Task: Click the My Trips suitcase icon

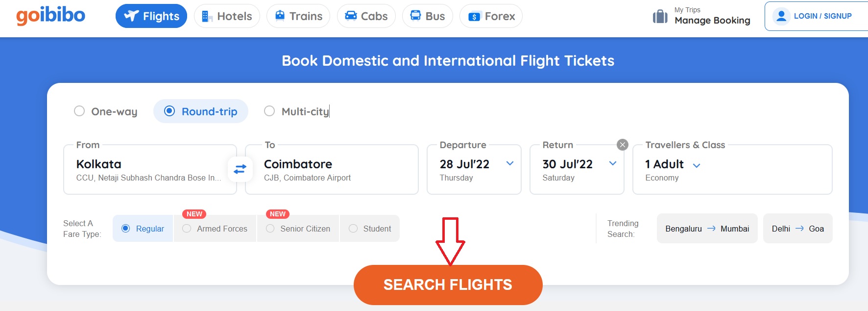Action: point(660,16)
